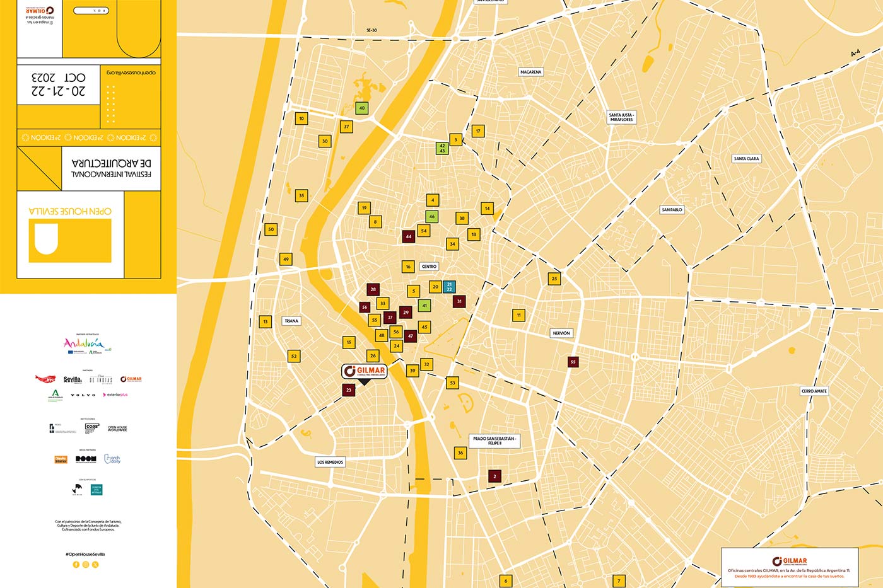Click the CENTRO district label
The width and height of the screenshot is (883, 588).
coord(429,267)
